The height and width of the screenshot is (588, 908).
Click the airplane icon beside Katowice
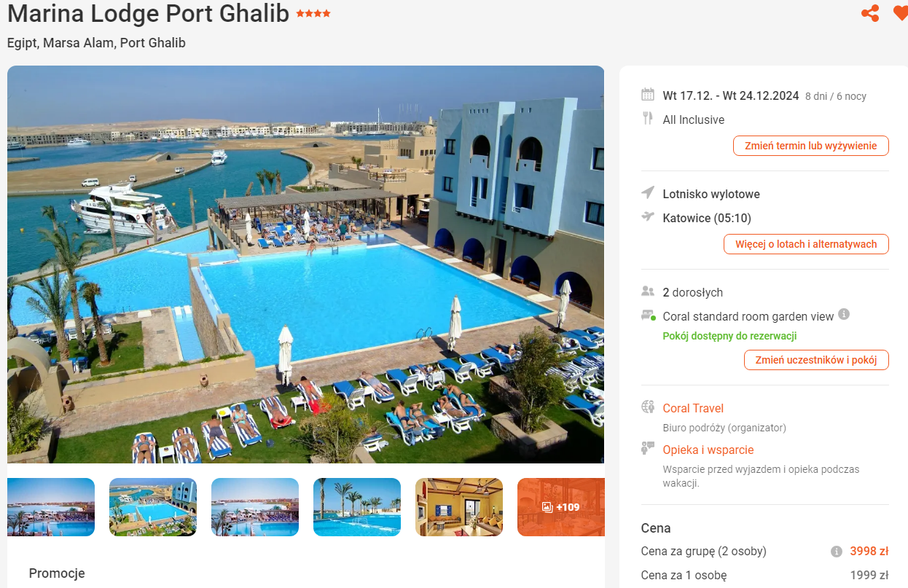(648, 217)
